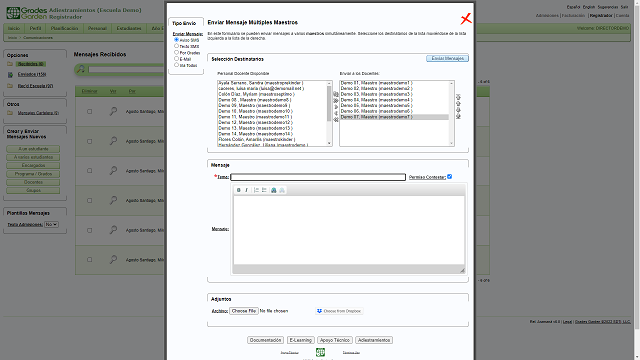Select 'Demo 10, Maestro' in available list

pos(256,111)
